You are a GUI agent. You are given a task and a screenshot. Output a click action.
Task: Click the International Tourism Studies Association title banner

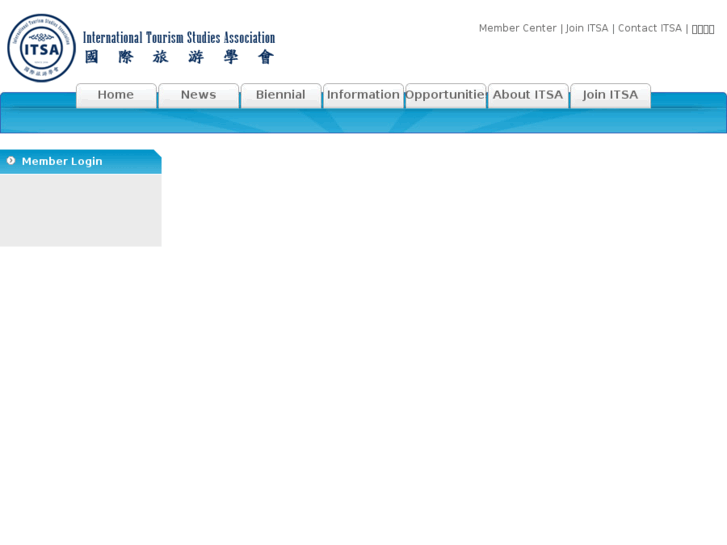[x=179, y=47]
